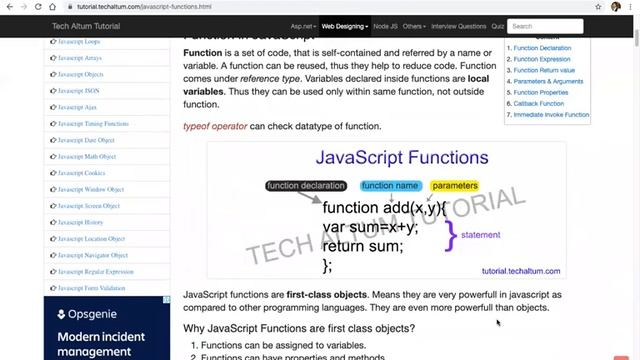
Task: Expand the Others dropdown menu
Action: click(x=414, y=26)
